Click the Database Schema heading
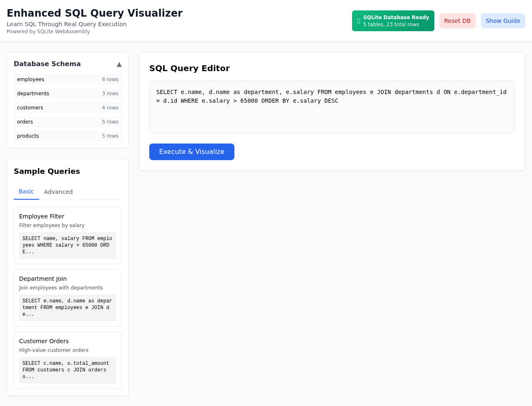The height and width of the screenshot is (406, 532). [x=47, y=64]
